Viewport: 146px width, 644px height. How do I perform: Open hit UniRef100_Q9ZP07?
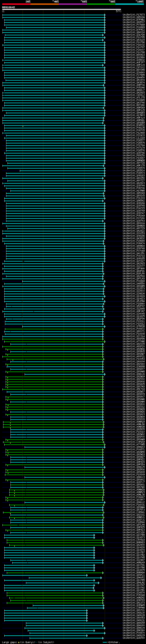pyautogui.click(x=134, y=22)
